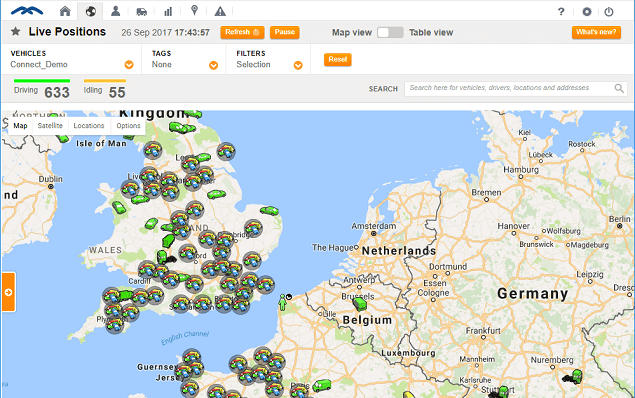Viewport: 635px width, 398px height.
Task: Open help question mark icon
Action: 561,12
